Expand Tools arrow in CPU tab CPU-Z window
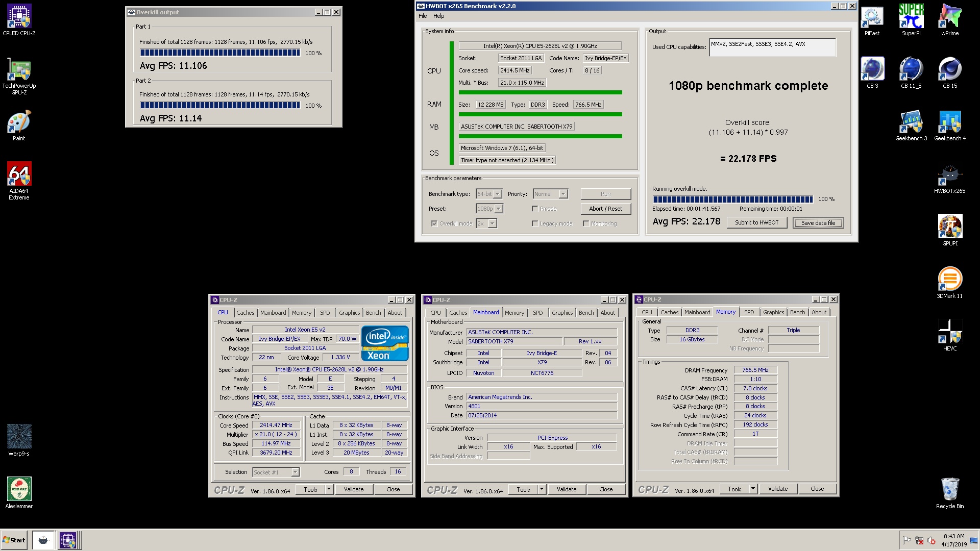The image size is (980, 551). pos(329,489)
